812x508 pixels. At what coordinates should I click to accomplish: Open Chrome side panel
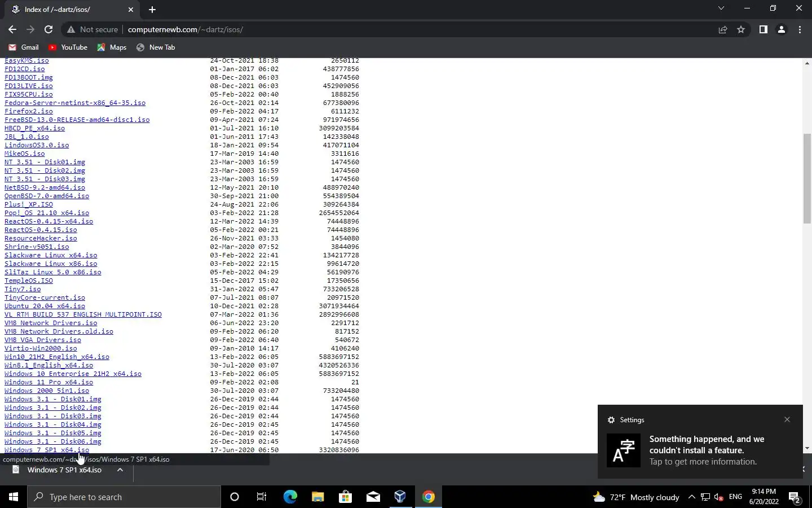(x=763, y=29)
